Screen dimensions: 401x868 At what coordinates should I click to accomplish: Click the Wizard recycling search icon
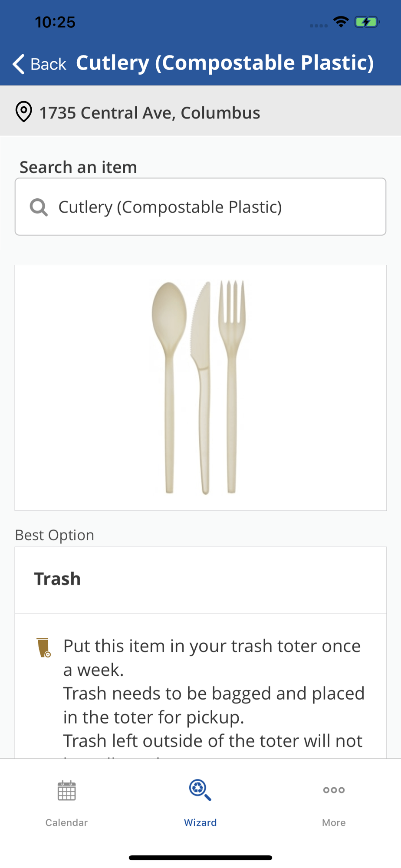[x=200, y=790]
